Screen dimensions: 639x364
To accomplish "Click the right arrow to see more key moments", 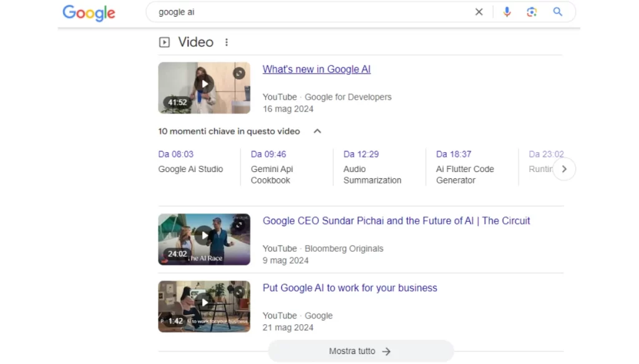I will pyautogui.click(x=564, y=169).
